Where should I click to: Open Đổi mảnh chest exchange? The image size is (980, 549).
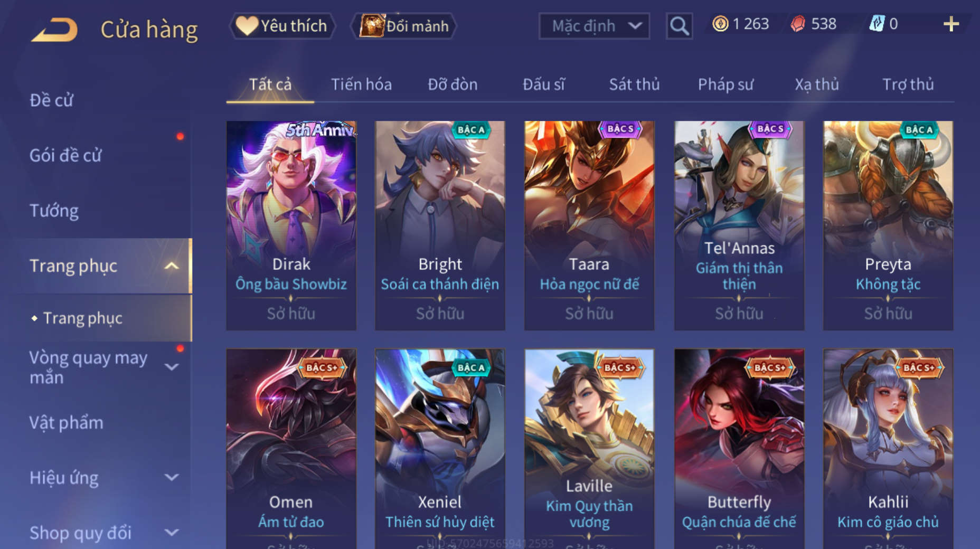[404, 25]
